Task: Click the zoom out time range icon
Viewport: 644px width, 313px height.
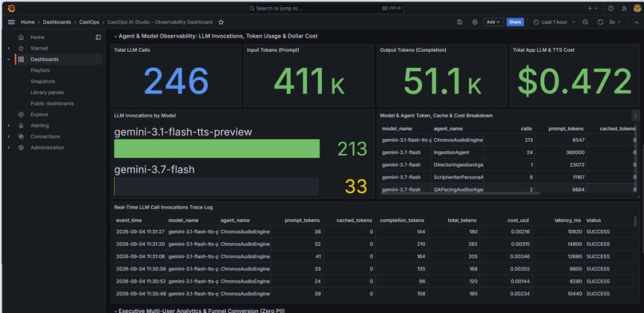Action: click(585, 22)
